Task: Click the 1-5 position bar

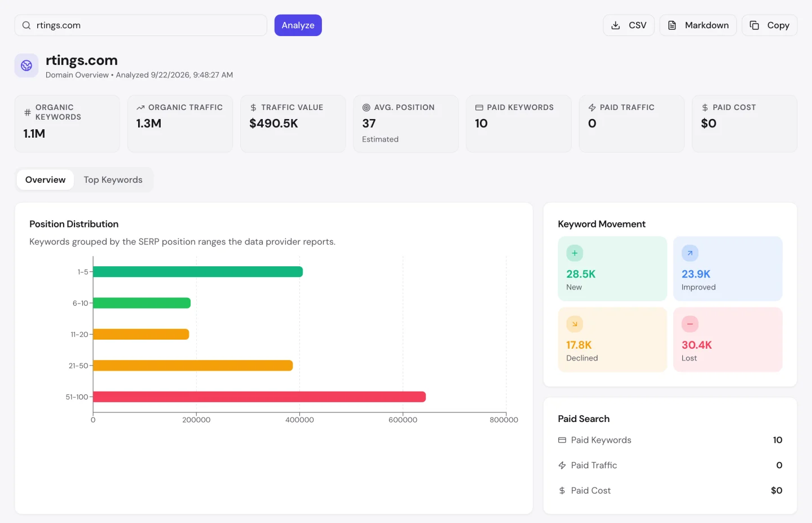Action: [x=198, y=272]
